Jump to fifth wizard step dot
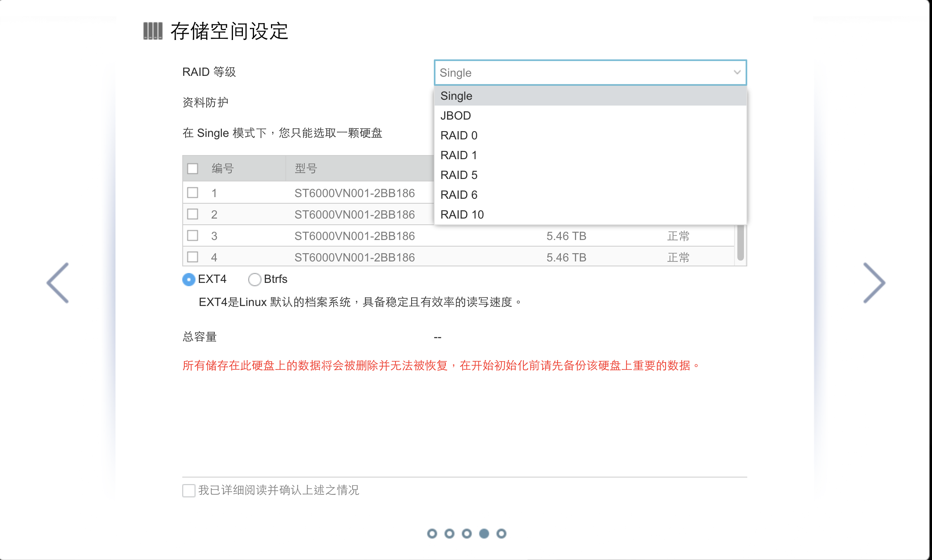The width and height of the screenshot is (932, 560). pos(501,534)
